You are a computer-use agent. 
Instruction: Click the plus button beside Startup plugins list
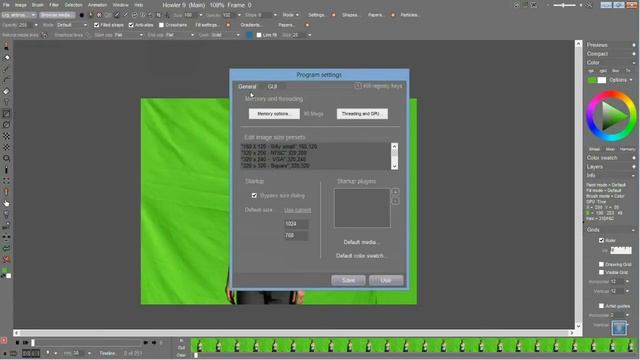[x=396, y=192]
